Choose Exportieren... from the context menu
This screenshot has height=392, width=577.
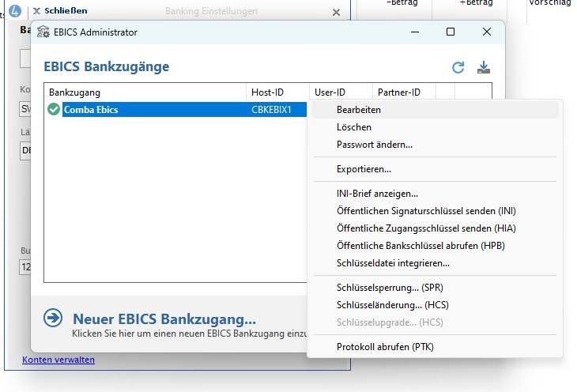click(364, 169)
